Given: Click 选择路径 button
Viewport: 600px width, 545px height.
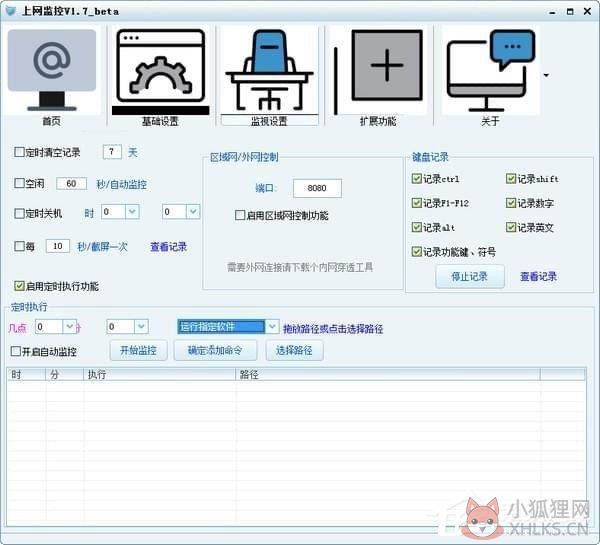Looking at the screenshot, I should pos(294,350).
